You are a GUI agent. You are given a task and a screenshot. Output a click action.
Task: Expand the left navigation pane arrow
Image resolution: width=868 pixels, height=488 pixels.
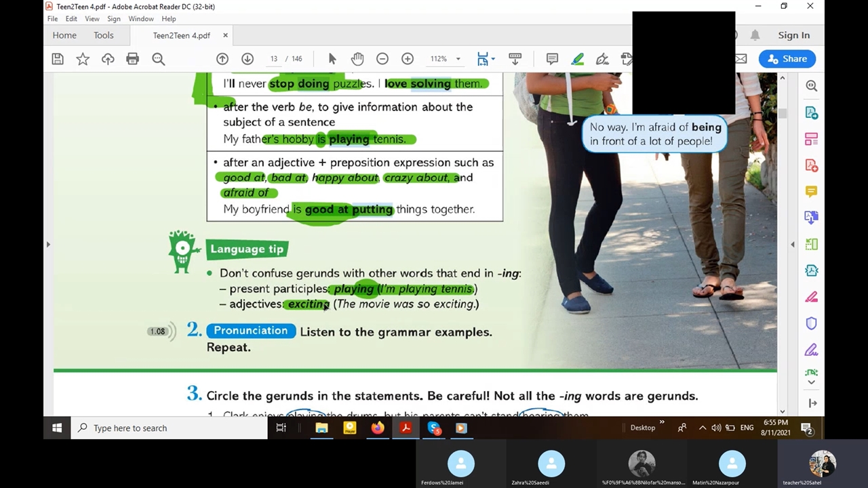(x=48, y=244)
